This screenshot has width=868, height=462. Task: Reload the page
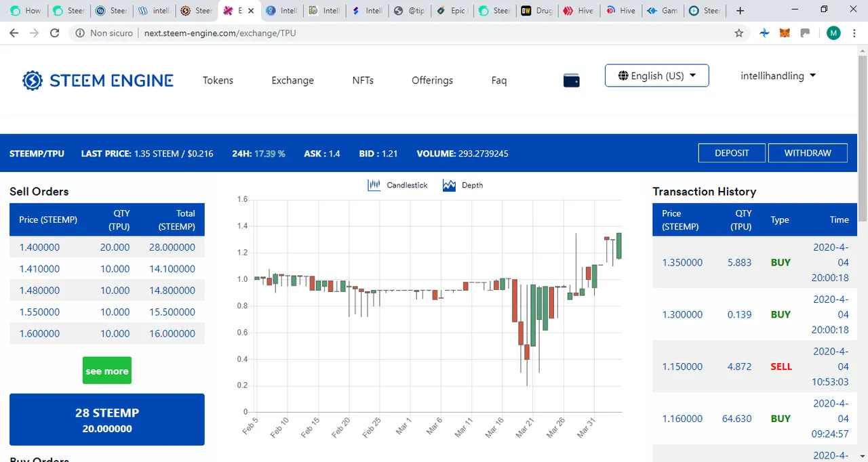(x=55, y=33)
